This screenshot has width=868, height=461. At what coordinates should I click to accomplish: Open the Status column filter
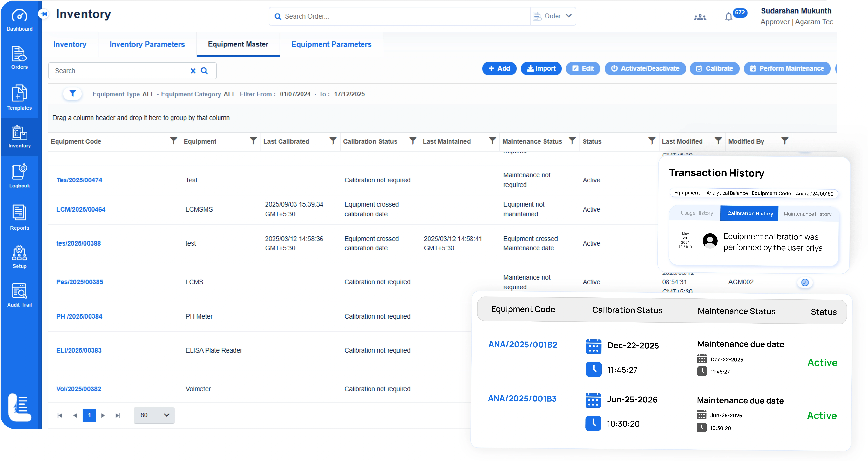652,140
